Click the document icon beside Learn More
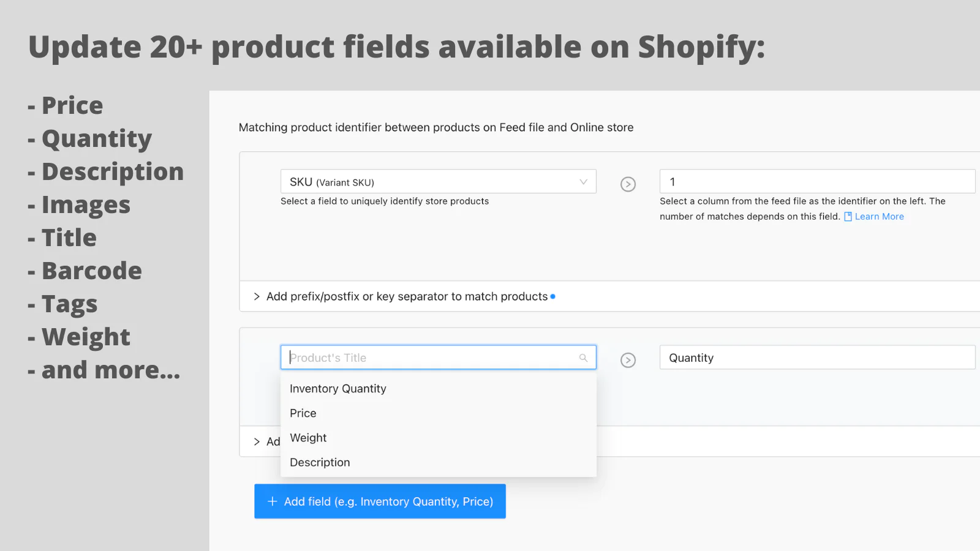Screen dimensions: 980x551 [848, 217]
